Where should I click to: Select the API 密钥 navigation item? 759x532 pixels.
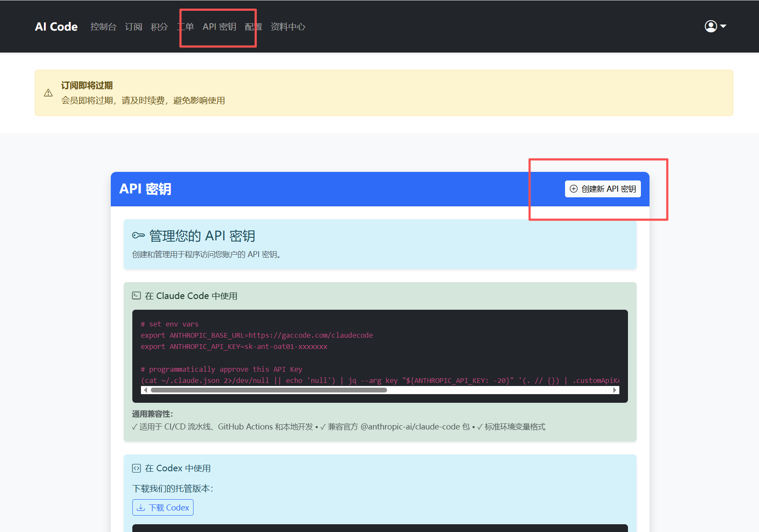click(x=219, y=27)
